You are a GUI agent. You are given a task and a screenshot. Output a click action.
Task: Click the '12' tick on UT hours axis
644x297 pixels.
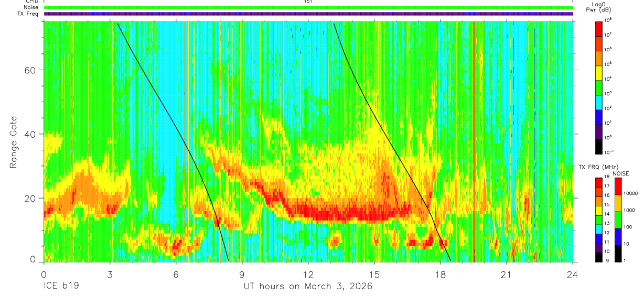[308, 274]
